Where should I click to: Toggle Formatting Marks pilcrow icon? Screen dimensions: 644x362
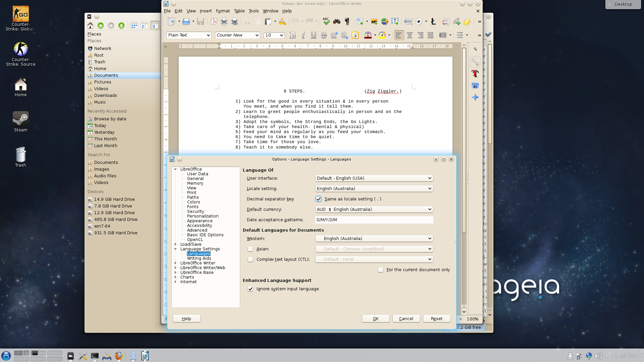(x=347, y=22)
